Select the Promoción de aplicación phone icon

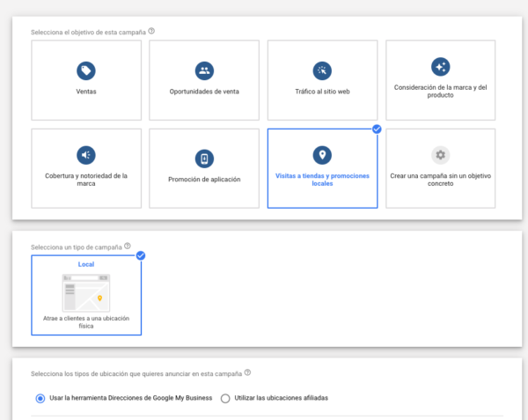click(204, 158)
